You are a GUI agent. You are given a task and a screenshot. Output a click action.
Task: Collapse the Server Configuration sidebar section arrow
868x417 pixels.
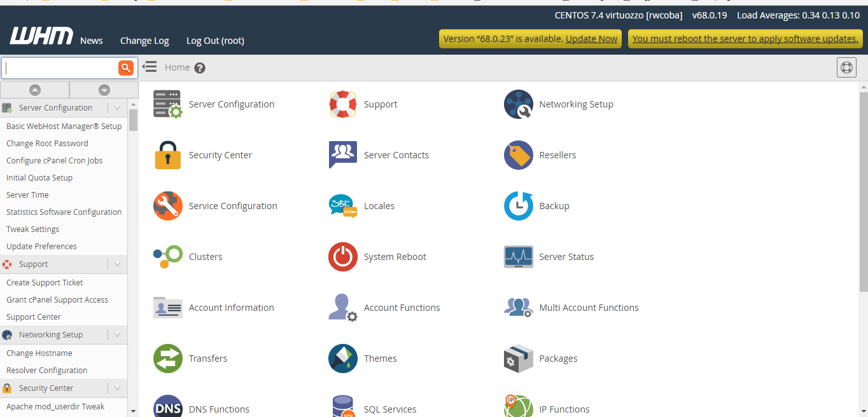[117, 108]
